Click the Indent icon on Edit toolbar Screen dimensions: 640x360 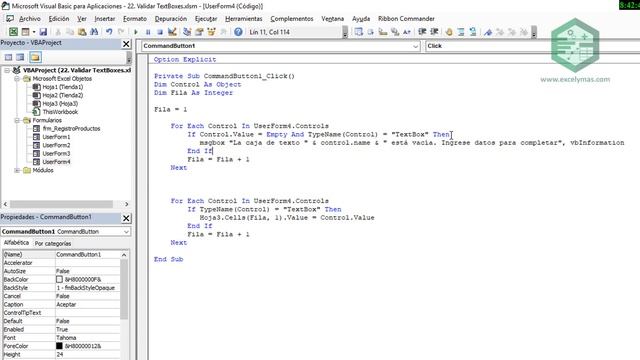(x=422, y=32)
